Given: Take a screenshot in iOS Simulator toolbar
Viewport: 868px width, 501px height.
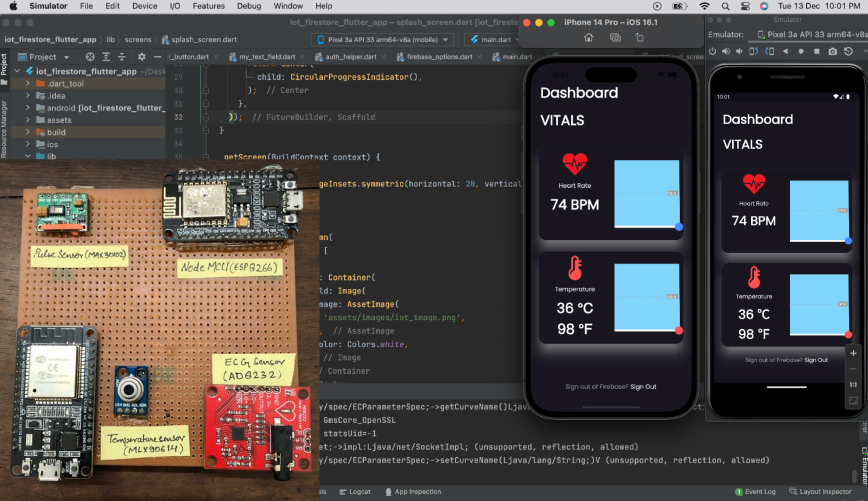Looking at the screenshot, I should click(615, 38).
